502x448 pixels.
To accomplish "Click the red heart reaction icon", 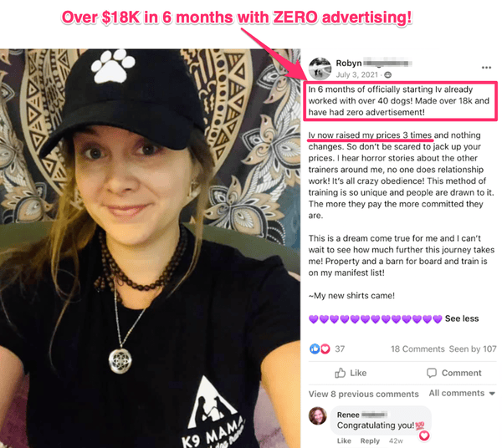I will click(x=325, y=349).
